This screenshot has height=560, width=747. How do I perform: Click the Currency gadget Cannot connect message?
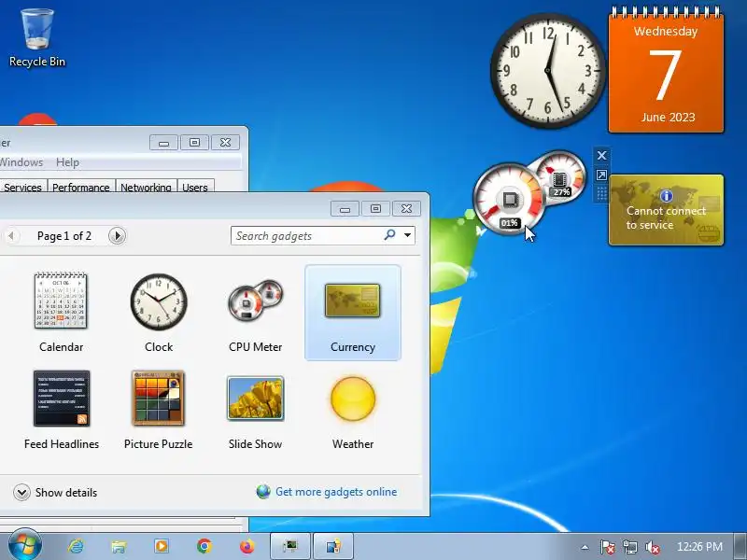coord(666,217)
